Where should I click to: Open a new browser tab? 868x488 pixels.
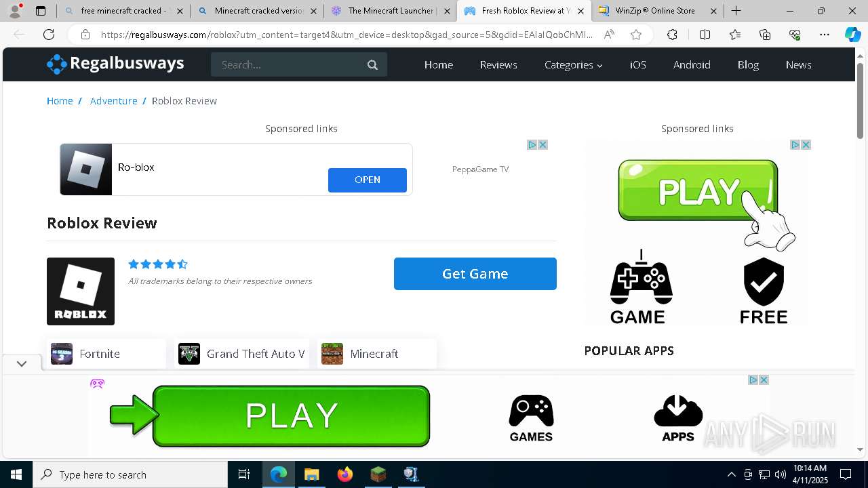point(736,11)
